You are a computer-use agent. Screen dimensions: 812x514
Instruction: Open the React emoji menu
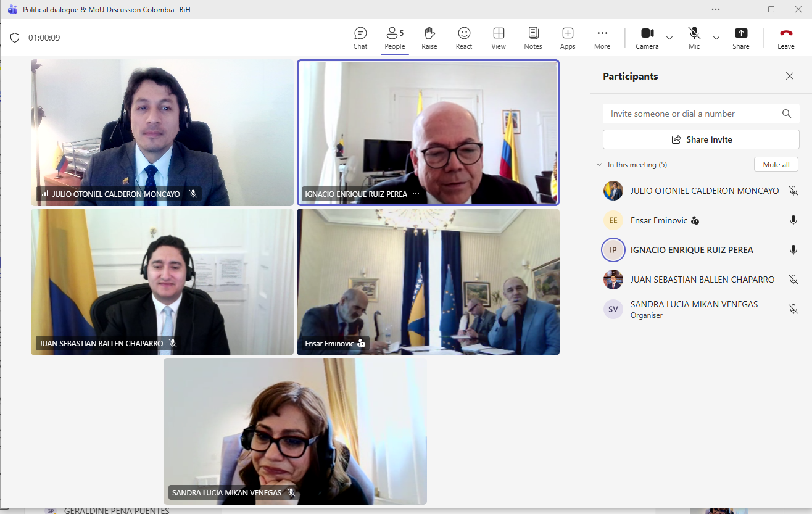[464, 38]
